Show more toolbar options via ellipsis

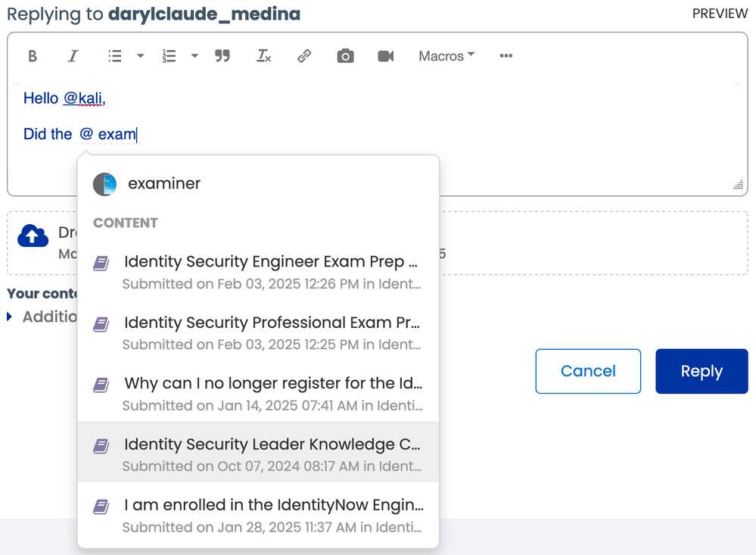[x=506, y=56]
